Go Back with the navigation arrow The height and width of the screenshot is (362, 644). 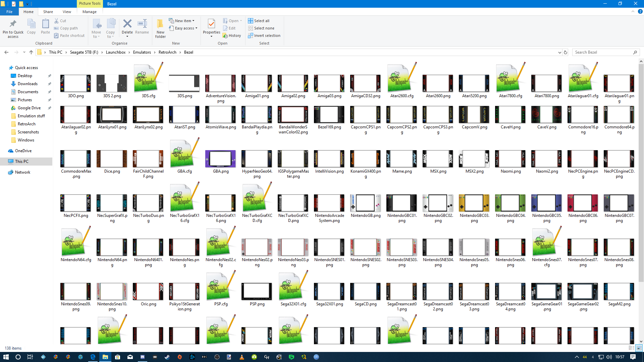[6, 52]
